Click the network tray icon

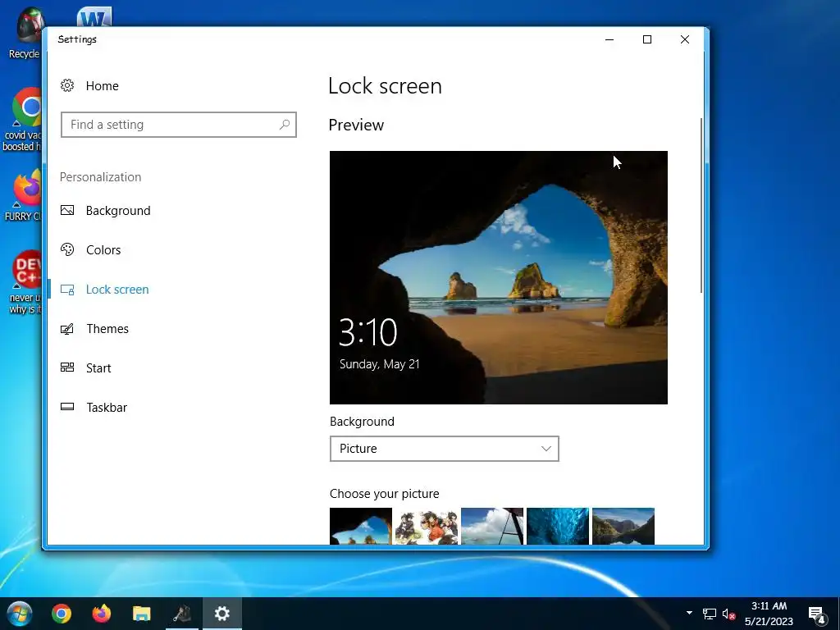(x=710, y=614)
